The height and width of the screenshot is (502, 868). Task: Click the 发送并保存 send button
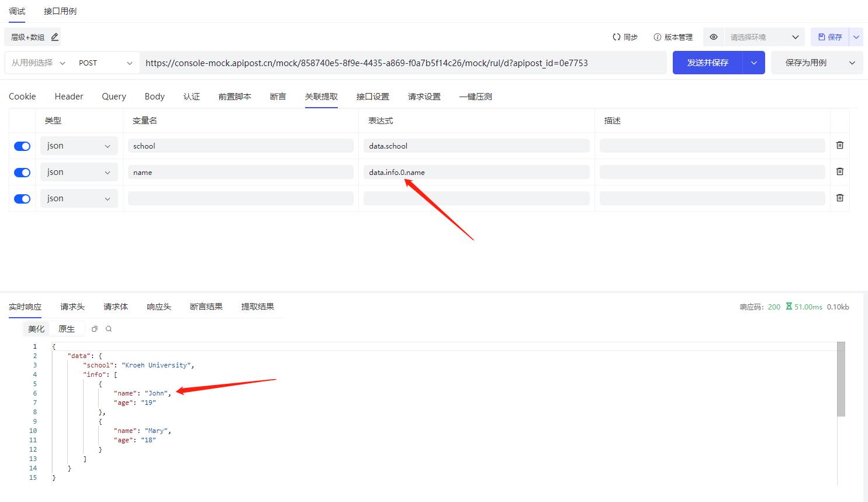(x=707, y=63)
